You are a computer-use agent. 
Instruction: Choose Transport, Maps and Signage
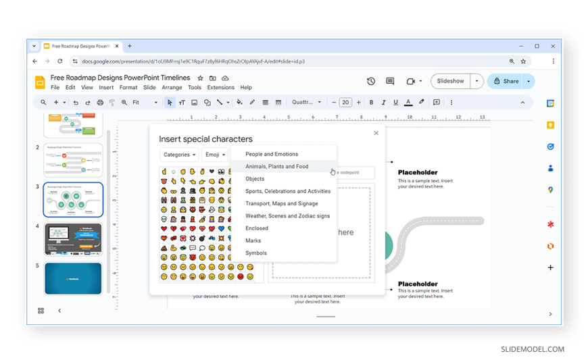284,203
